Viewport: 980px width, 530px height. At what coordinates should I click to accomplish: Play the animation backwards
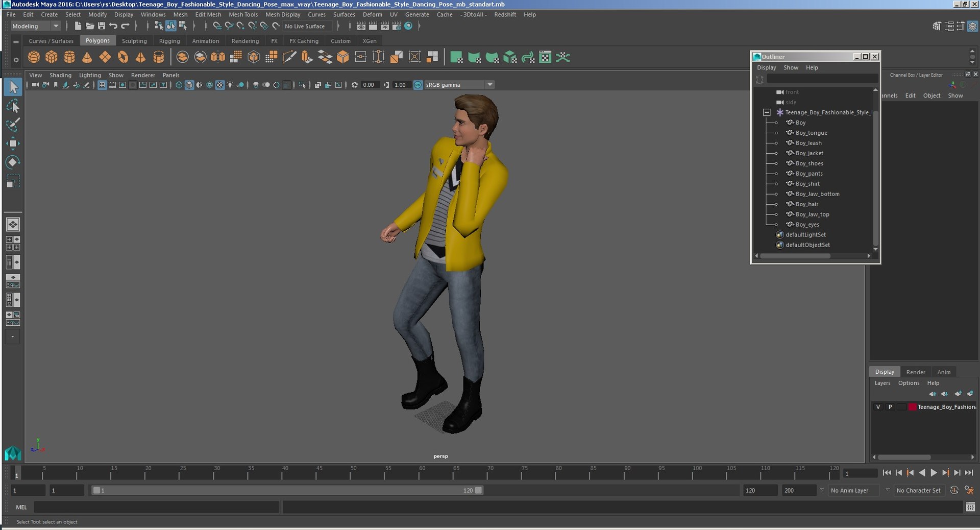(x=922, y=473)
